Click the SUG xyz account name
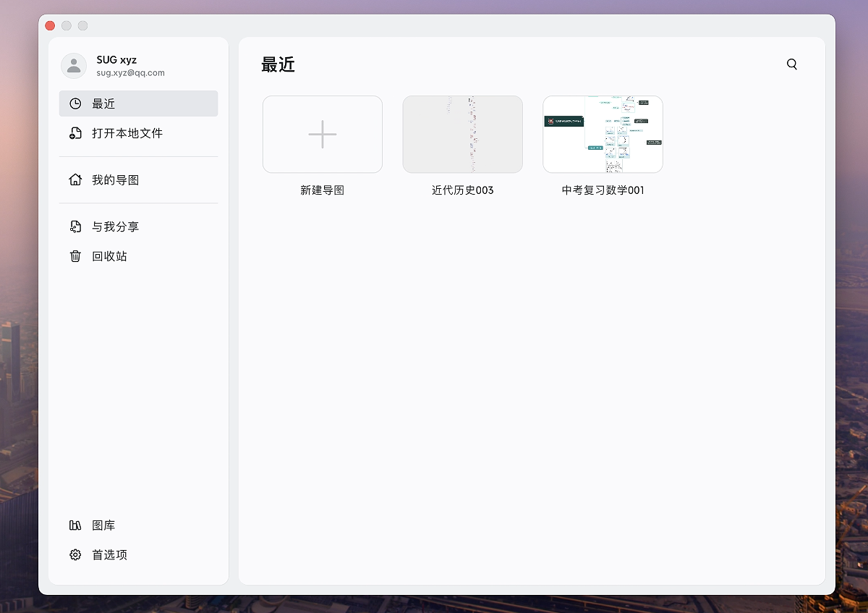The height and width of the screenshot is (613, 868). (116, 60)
